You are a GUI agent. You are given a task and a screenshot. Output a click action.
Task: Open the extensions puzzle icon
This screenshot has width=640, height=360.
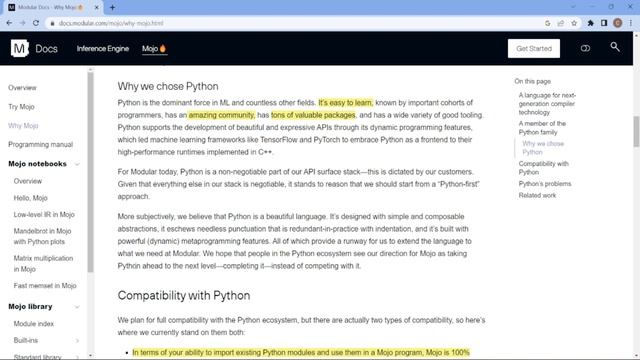pos(591,23)
